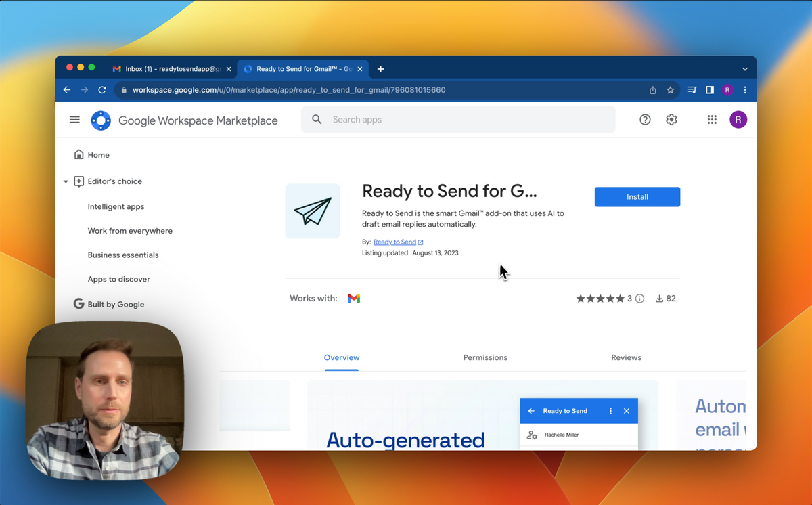The width and height of the screenshot is (812, 505).
Task: Follow the Ready to Send developer link
Action: click(x=398, y=242)
